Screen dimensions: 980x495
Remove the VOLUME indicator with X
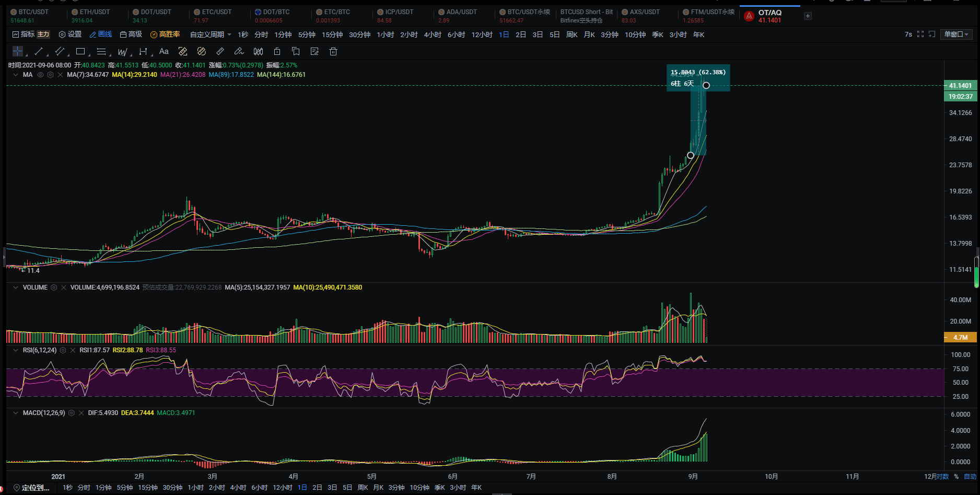64,287
